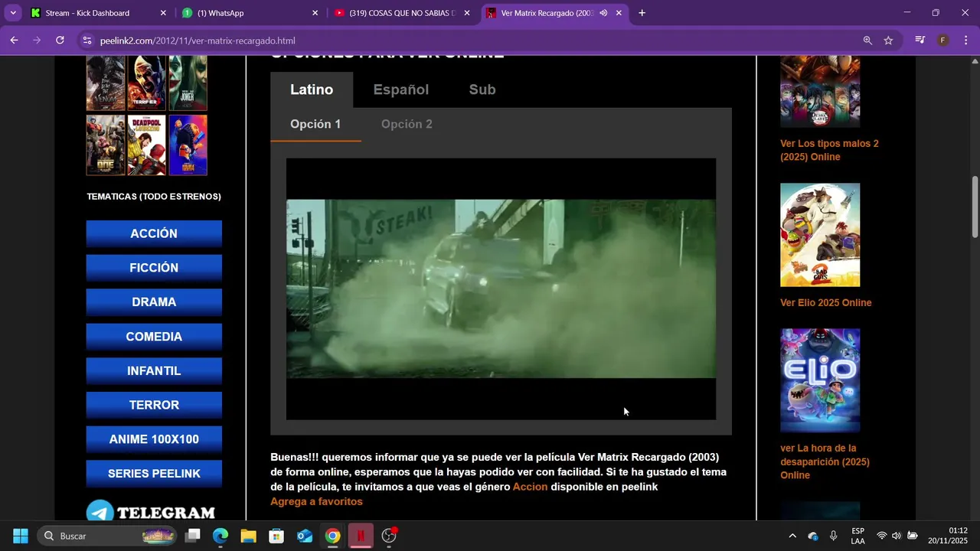The width and height of the screenshot is (980, 551).
Task: Choose Opción 2 player source
Action: point(407,124)
